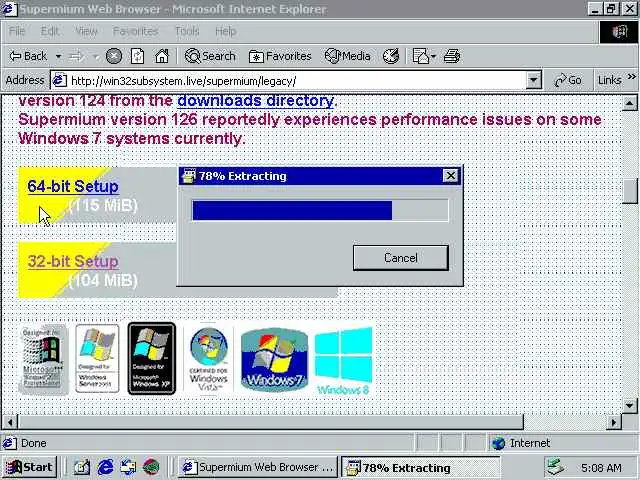Stop page loading with the Stop icon
This screenshot has width=640, height=480.
pos(114,56)
